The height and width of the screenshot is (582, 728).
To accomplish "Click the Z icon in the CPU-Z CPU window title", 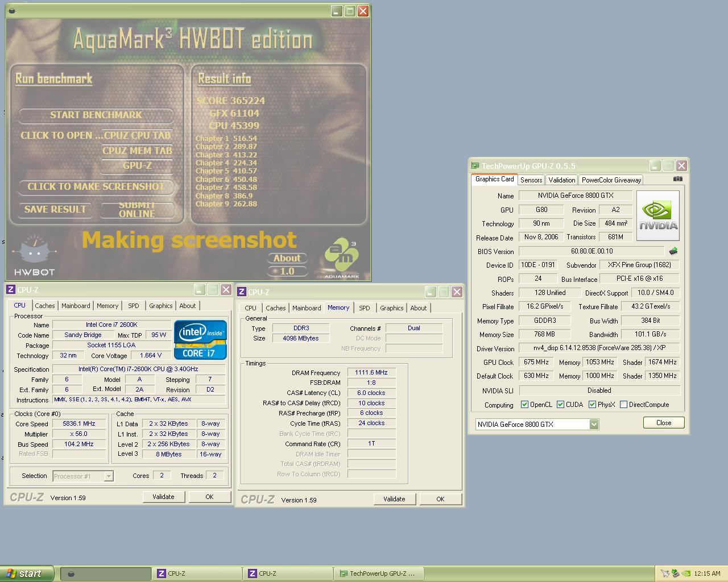I will click(x=10, y=289).
